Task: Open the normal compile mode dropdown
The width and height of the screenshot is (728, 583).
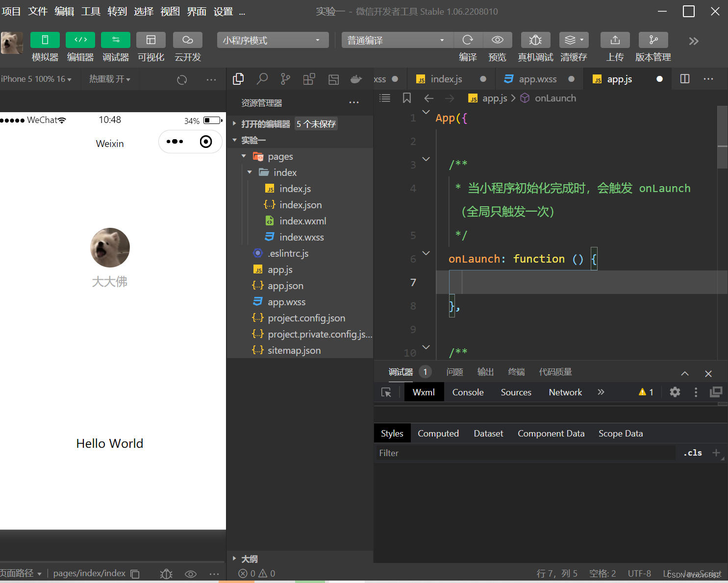Action: point(398,40)
